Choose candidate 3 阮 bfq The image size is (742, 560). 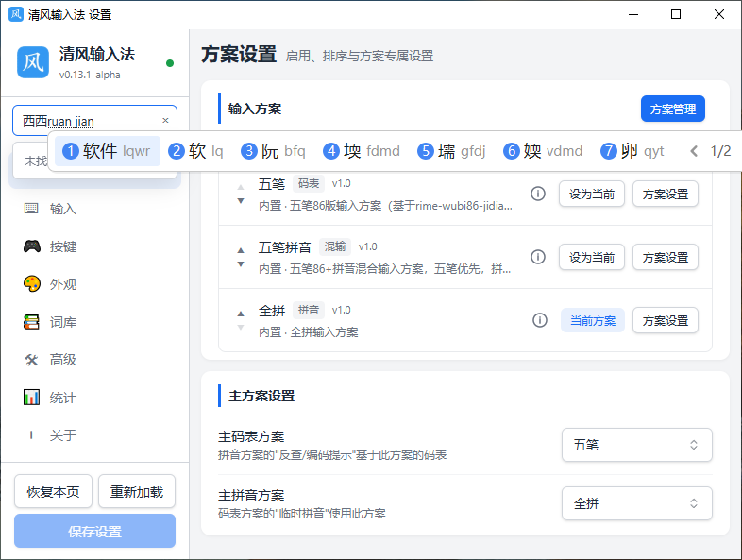[x=273, y=151]
